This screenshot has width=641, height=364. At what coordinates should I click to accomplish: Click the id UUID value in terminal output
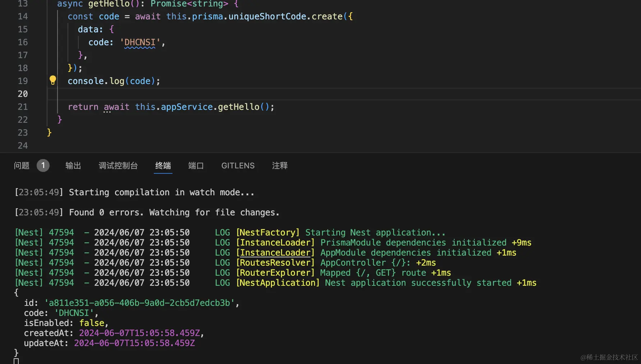[x=139, y=303]
